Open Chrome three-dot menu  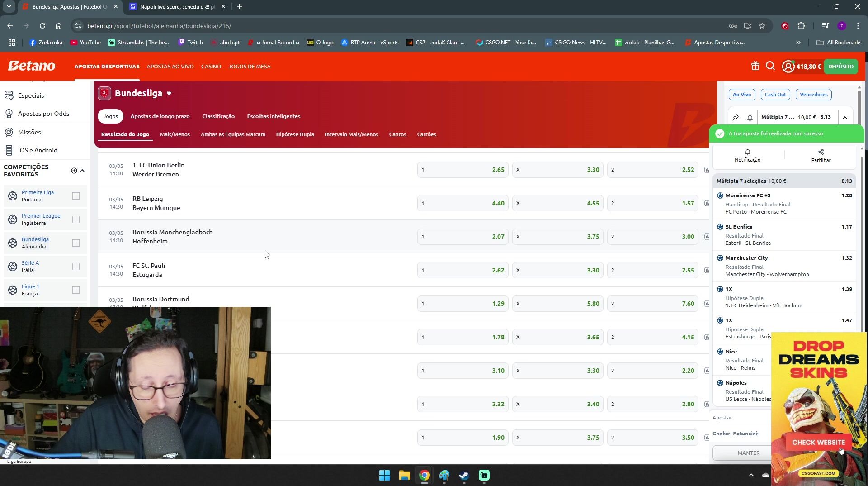(x=858, y=26)
